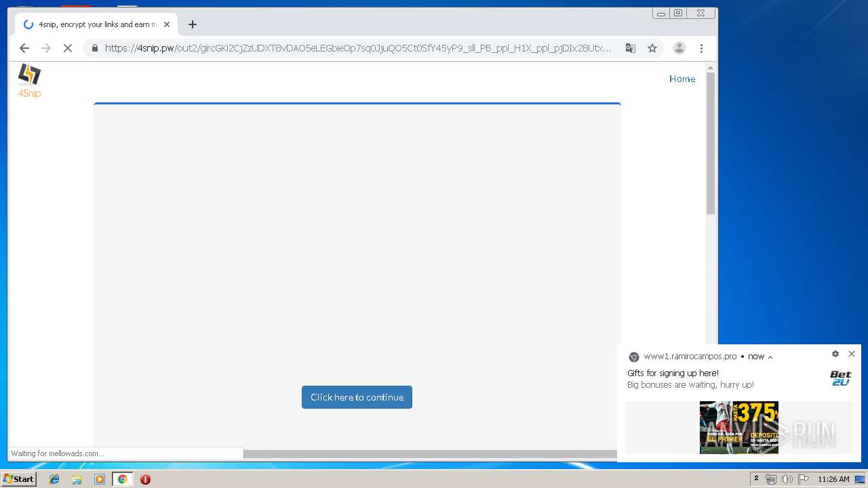Restore down the Chrome window

(x=678, y=13)
